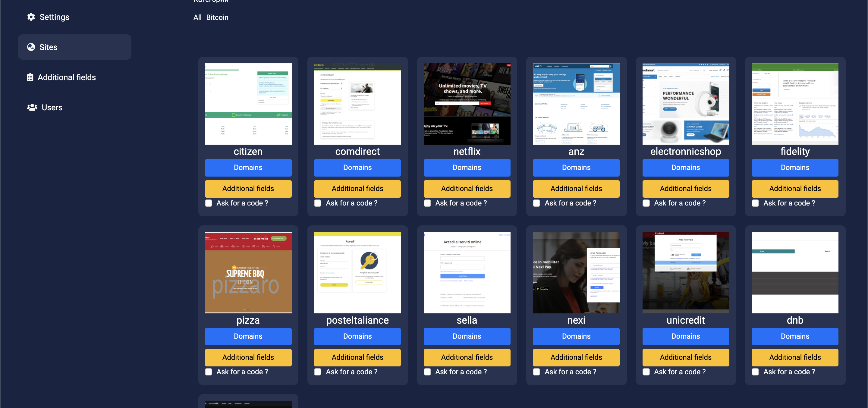
Task: Open the Users section label in sidebar
Action: click(x=52, y=108)
